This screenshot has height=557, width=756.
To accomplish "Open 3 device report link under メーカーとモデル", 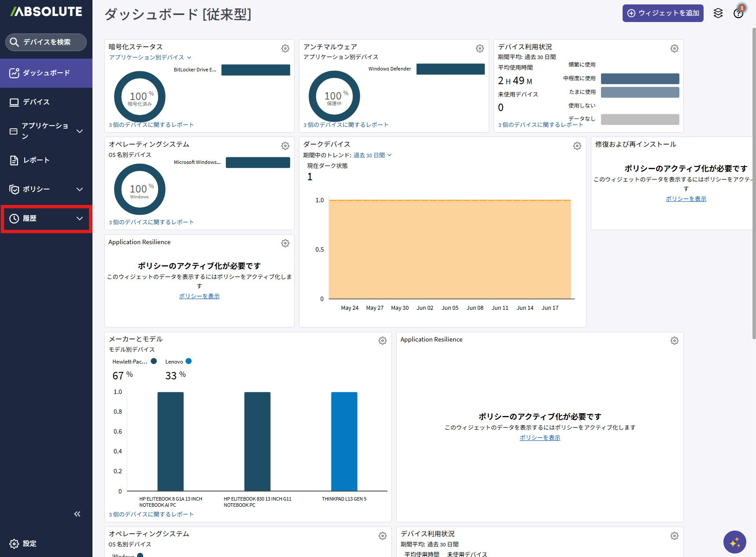I will pyautogui.click(x=151, y=514).
